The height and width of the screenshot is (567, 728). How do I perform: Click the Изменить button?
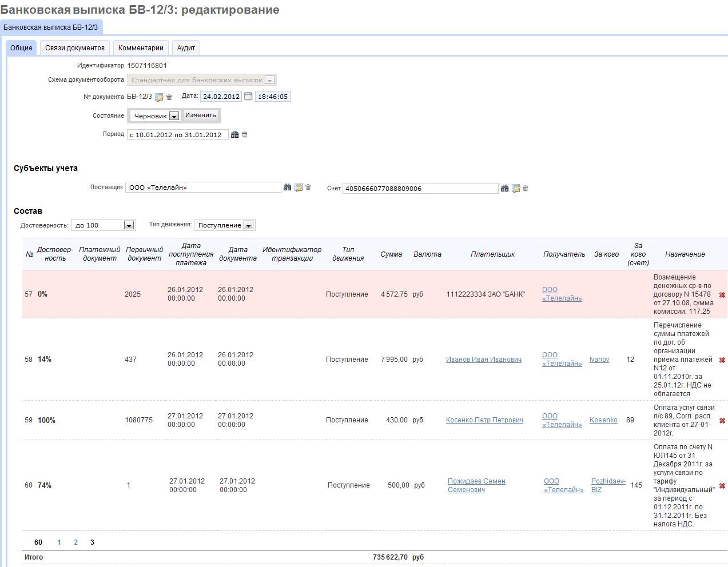tap(201, 115)
